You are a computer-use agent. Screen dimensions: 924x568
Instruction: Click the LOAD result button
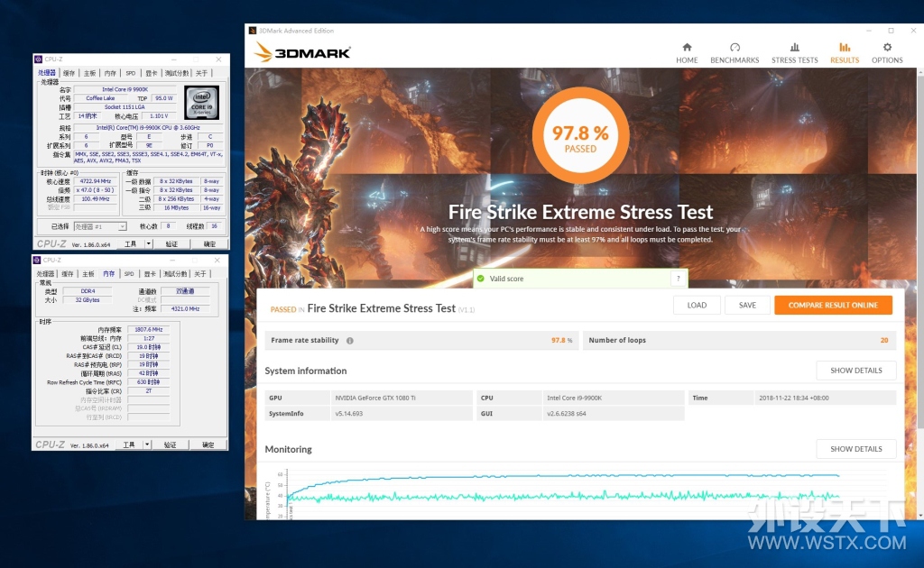point(697,305)
